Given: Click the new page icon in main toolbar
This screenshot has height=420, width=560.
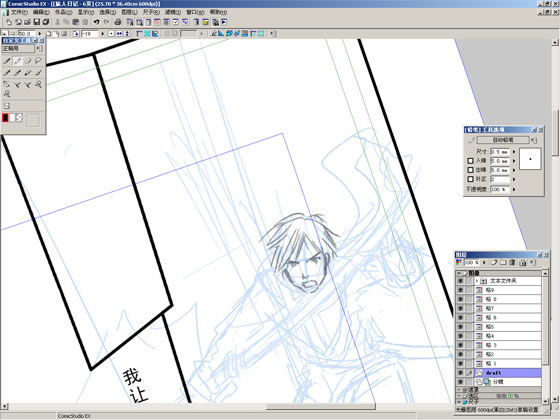Looking at the screenshot, I should [x=9, y=22].
